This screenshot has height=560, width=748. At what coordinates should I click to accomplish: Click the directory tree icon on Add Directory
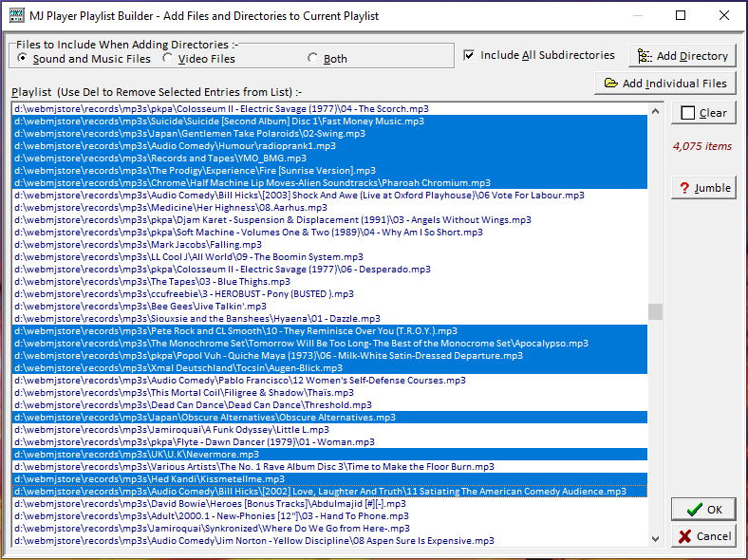pos(645,56)
